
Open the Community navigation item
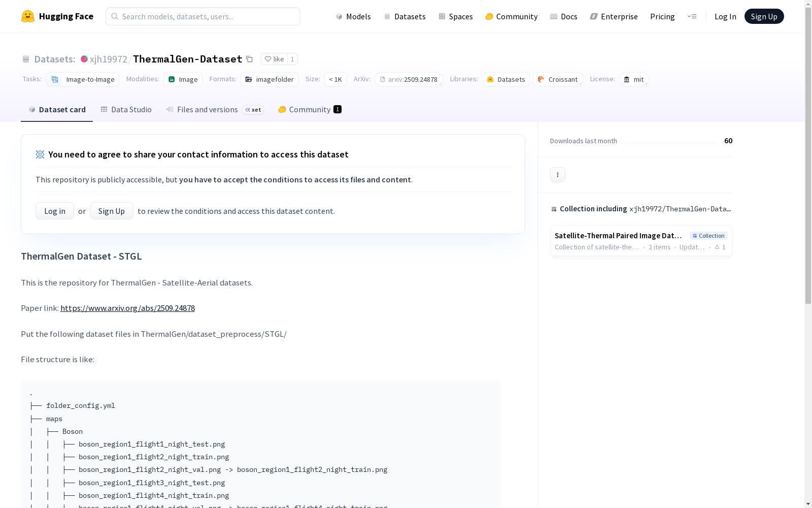tap(511, 16)
